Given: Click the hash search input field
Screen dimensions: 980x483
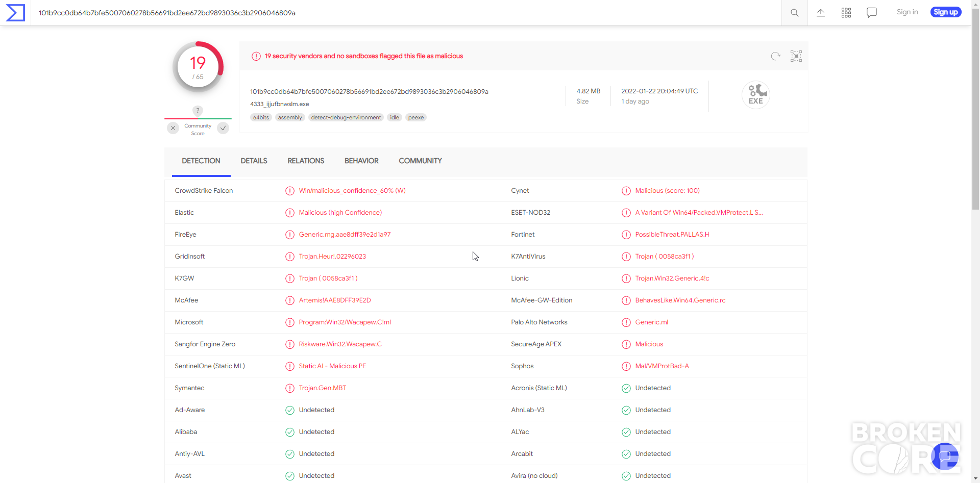Looking at the screenshot, I should [x=406, y=13].
